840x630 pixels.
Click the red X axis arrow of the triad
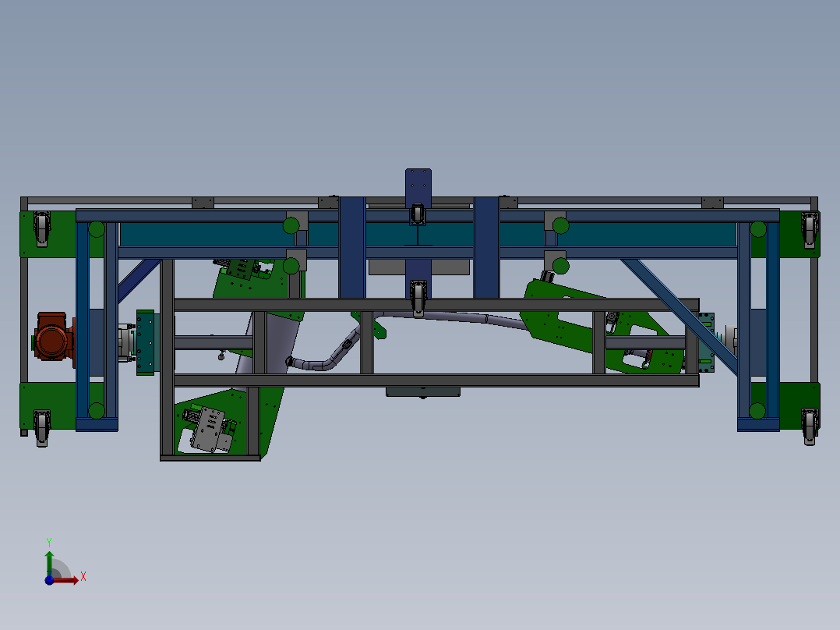[66, 580]
